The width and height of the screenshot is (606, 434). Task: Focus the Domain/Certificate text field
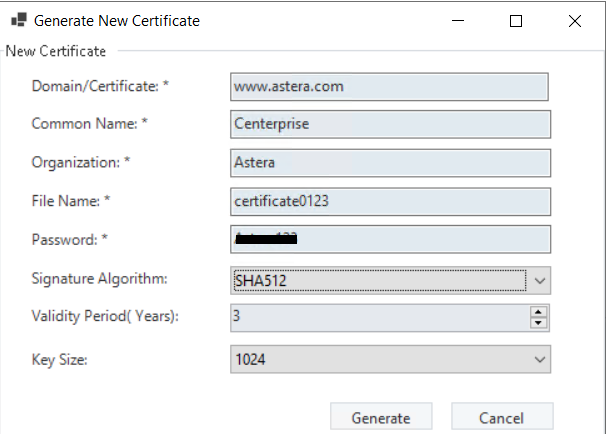pos(389,86)
